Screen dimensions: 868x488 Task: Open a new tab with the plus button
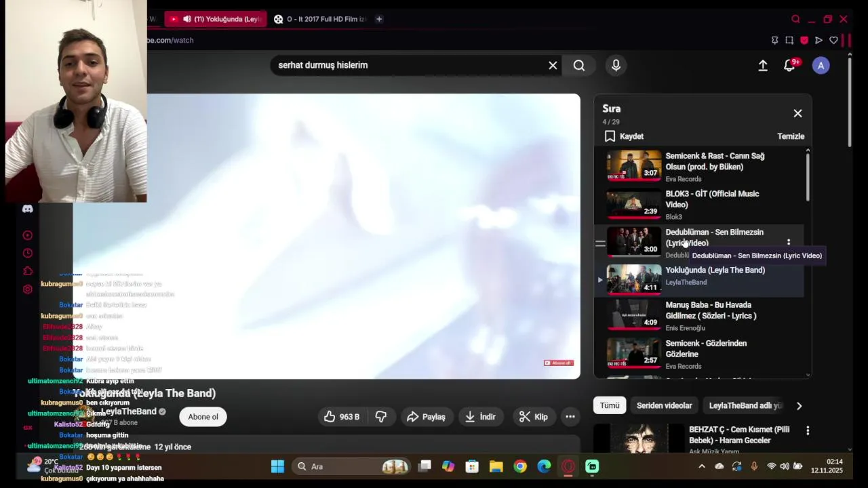[x=379, y=19]
